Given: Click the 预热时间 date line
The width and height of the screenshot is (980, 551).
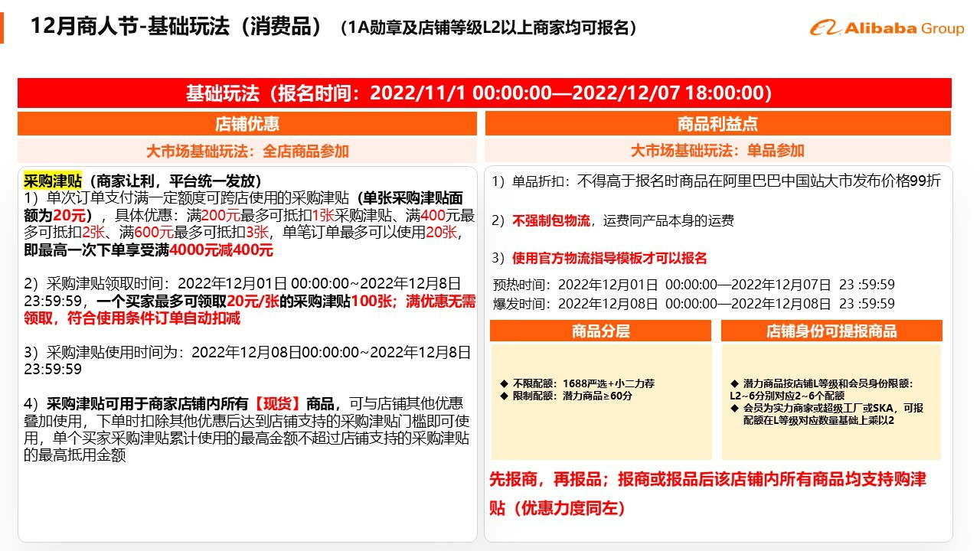Looking at the screenshot, I should click(x=693, y=285).
